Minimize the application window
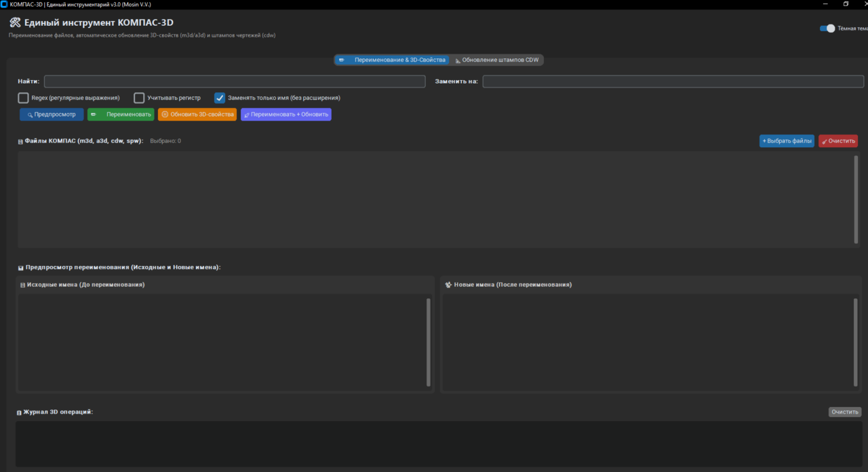This screenshot has width=868, height=472. click(826, 4)
